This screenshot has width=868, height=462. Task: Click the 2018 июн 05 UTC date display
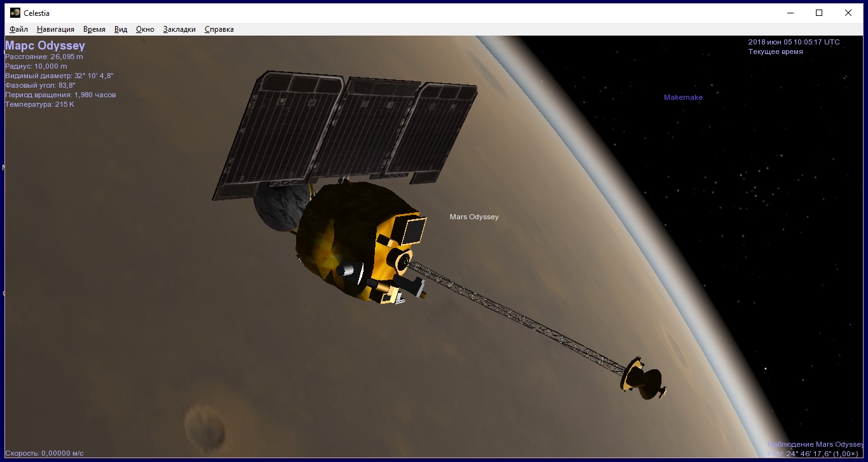794,42
